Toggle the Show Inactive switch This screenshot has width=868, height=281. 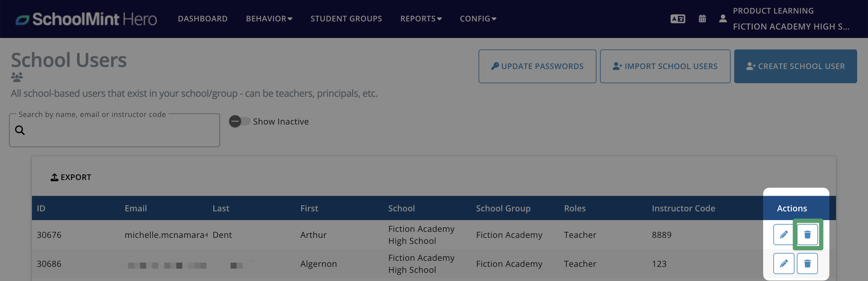(240, 121)
